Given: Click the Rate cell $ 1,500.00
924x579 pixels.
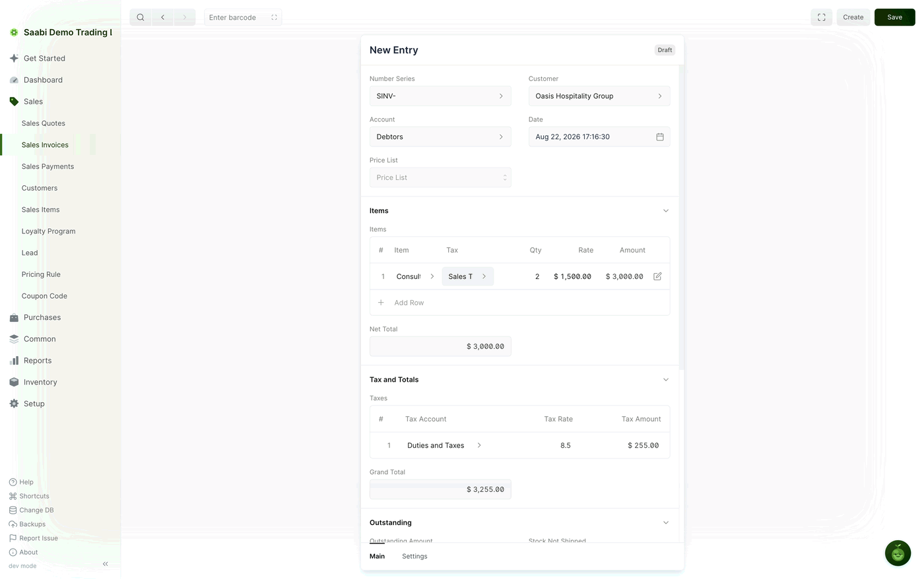Looking at the screenshot, I should [x=572, y=277].
